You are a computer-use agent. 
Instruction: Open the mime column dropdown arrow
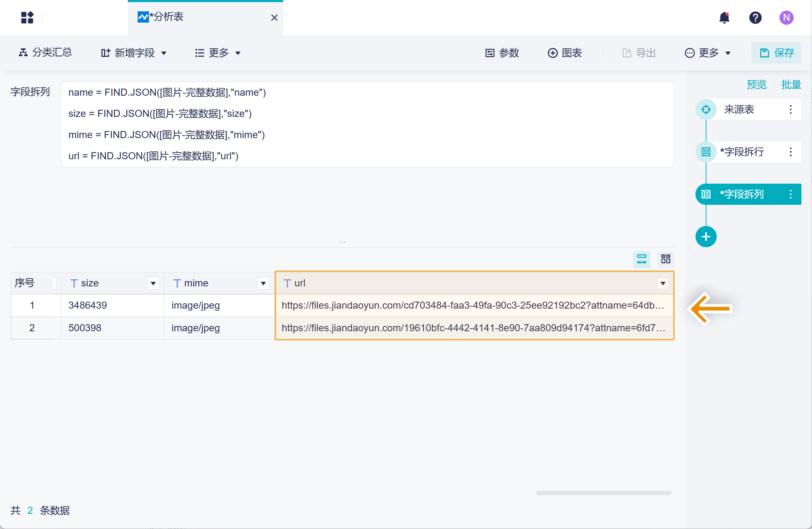(263, 283)
